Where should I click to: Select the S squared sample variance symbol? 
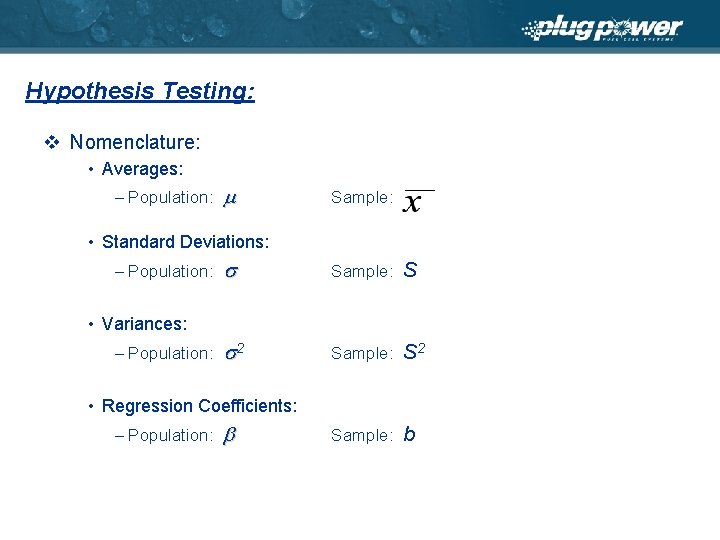coord(414,351)
